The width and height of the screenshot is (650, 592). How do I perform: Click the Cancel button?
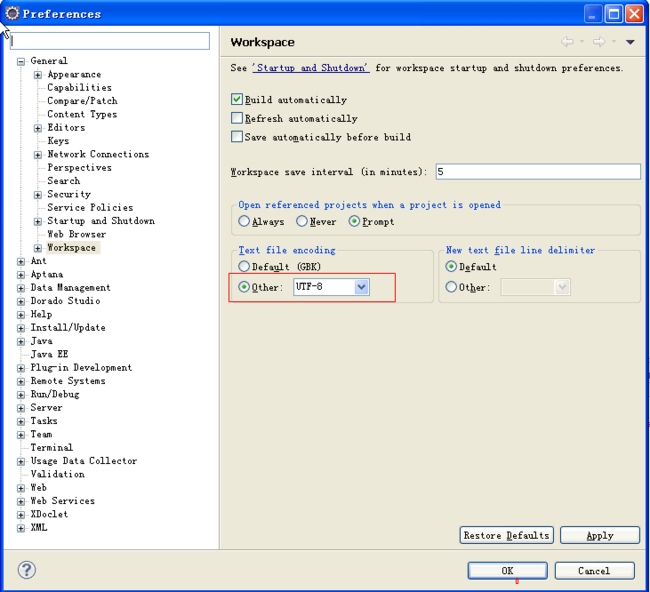(594, 570)
